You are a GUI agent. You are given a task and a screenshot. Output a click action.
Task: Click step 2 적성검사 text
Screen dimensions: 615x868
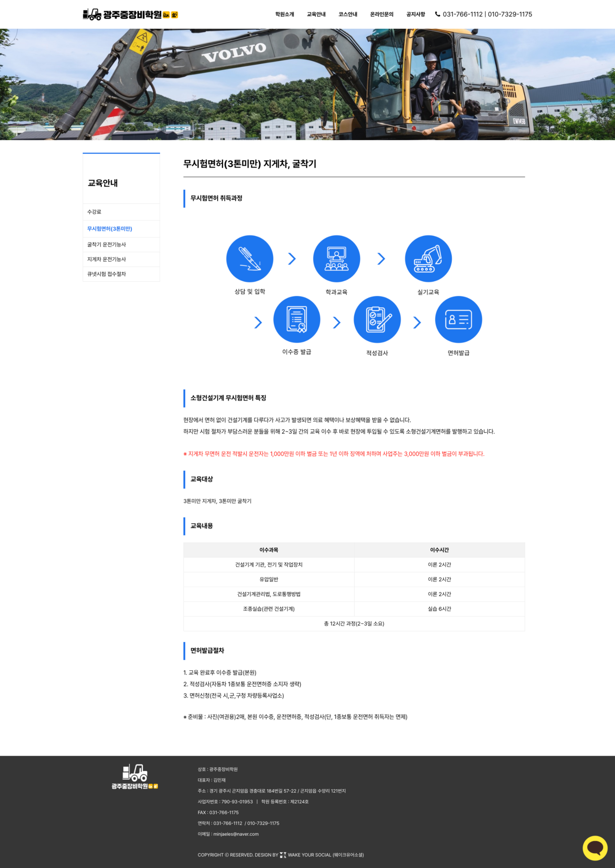[242, 684]
